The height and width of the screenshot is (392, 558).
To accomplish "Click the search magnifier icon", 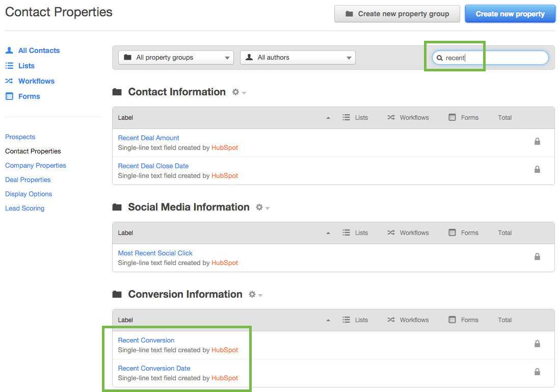I will 440,58.
